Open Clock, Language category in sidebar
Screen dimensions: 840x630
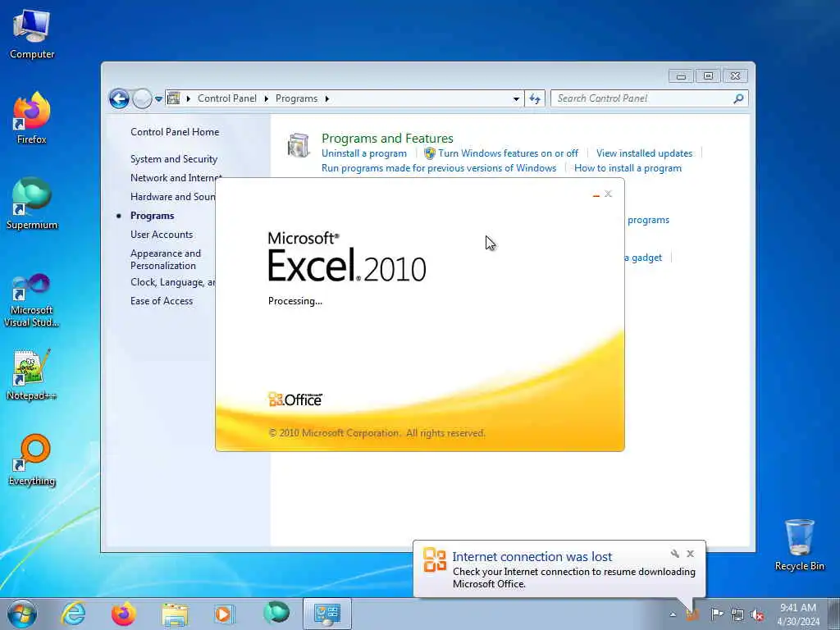point(172,282)
